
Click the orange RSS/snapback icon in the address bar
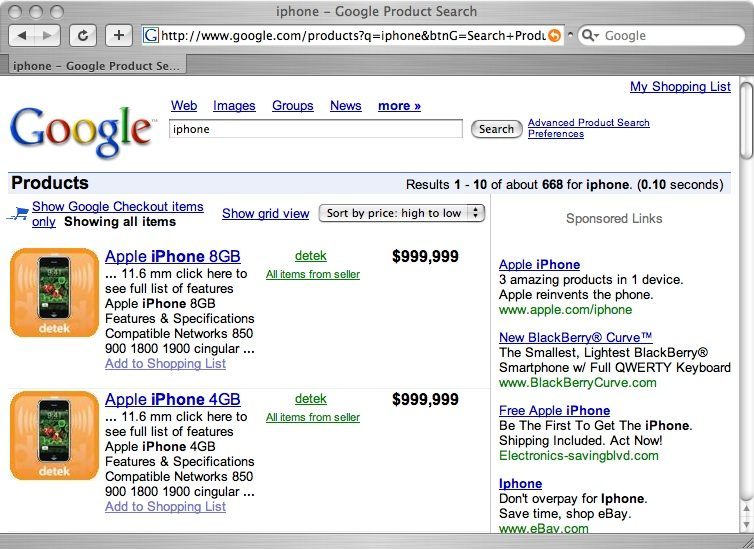coord(554,36)
